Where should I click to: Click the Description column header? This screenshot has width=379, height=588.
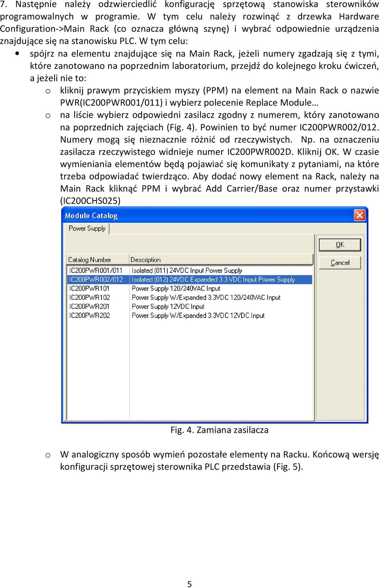[x=221, y=260]
